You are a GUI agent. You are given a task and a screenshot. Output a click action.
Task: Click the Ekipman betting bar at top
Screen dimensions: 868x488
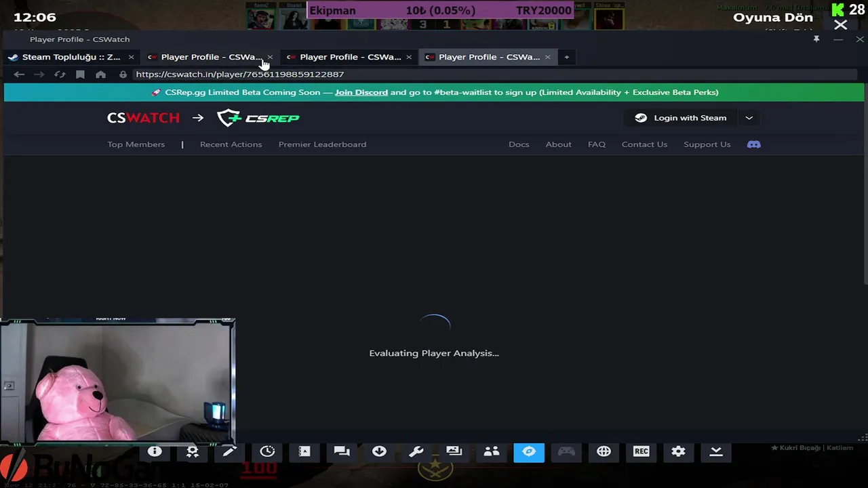pos(441,10)
